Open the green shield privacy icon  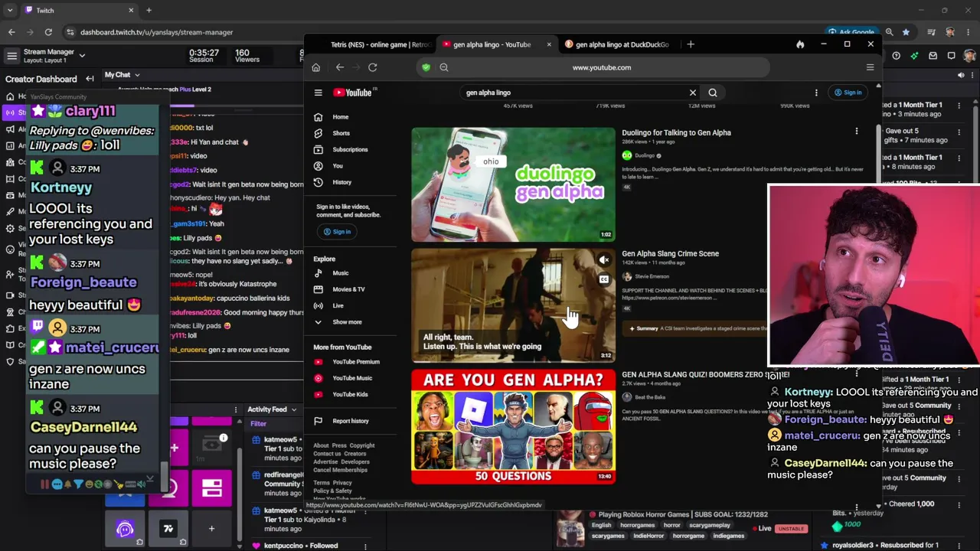pyautogui.click(x=426, y=67)
